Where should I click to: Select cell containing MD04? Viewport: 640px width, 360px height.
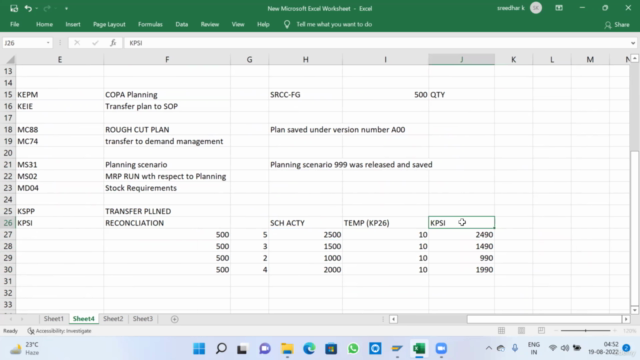[x=60, y=188]
